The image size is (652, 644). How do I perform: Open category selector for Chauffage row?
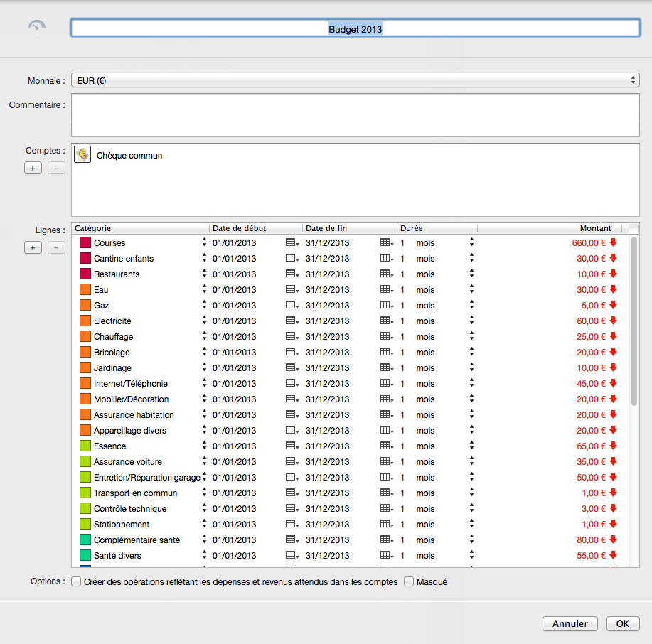click(x=204, y=336)
